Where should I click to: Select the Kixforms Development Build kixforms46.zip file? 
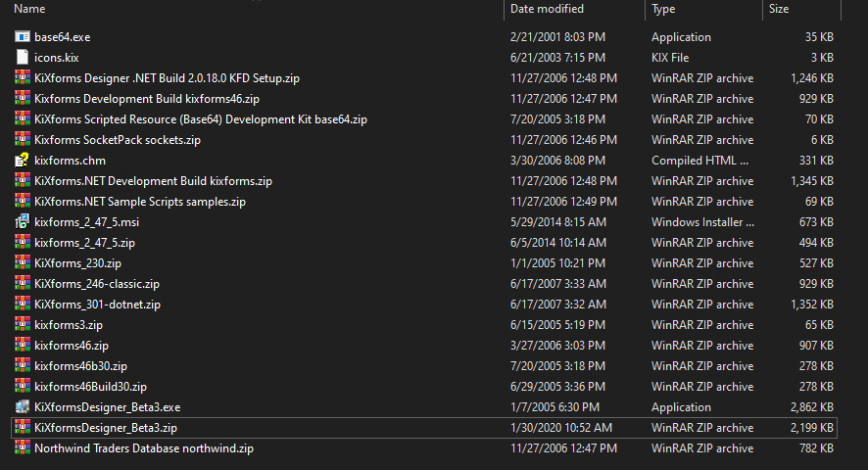(146, 99)
